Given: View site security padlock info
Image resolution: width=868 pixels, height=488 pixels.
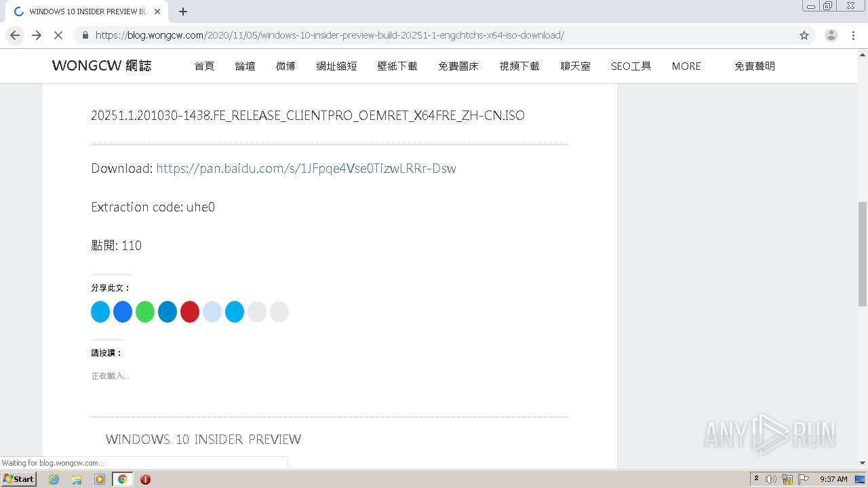Looking at the screenshot, I should pyautogui.click(x=85, y=35).
